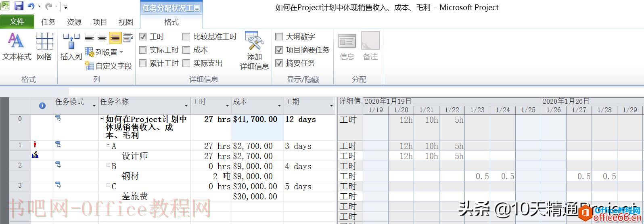
Task: Open 工时 column filter dropdown
Action: pyautogui.click(x=228, y=106)
